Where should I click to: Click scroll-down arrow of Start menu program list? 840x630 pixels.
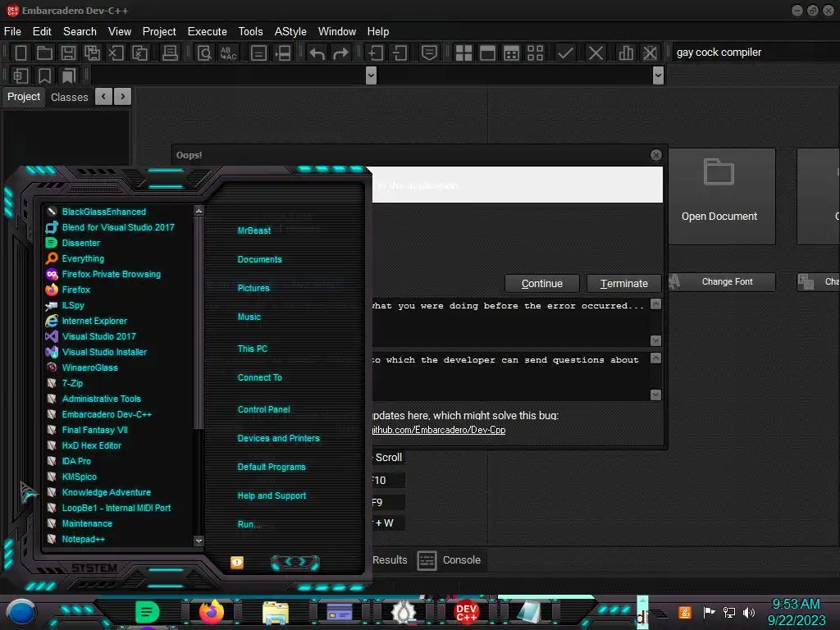pos(199,541)
